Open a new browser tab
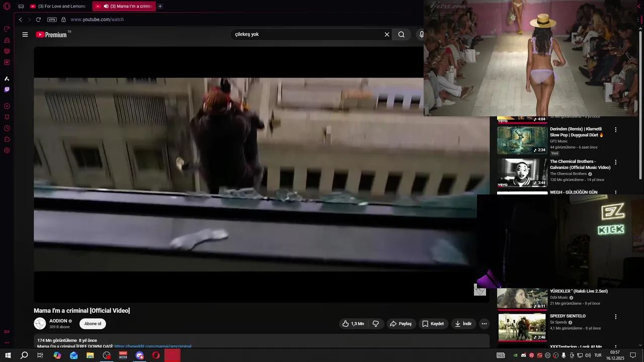This screenshot has width=644, height=362. point(160,7)
